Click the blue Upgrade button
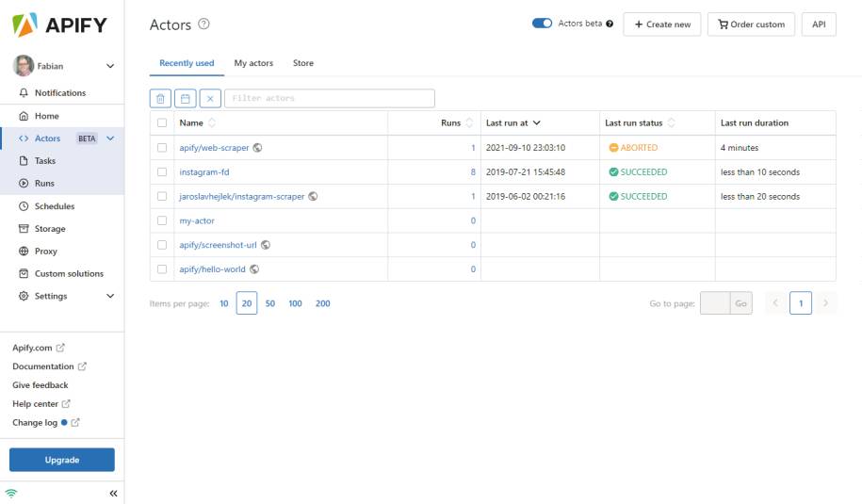Image resolution: width=862 pixels, height=504 pixels. tap(62, 460)
